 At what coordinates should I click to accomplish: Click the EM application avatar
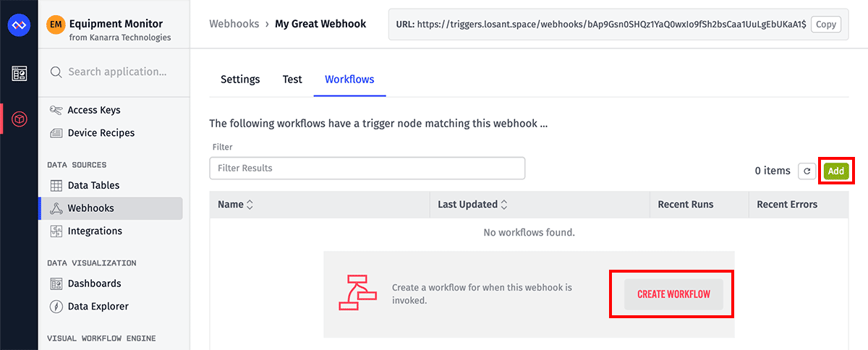(56, 25)
